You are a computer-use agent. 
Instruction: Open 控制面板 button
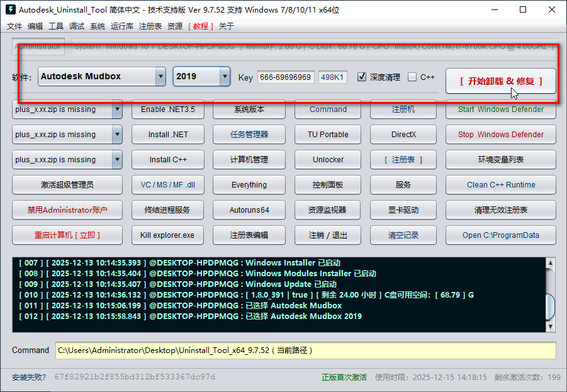tap(328, 185)
